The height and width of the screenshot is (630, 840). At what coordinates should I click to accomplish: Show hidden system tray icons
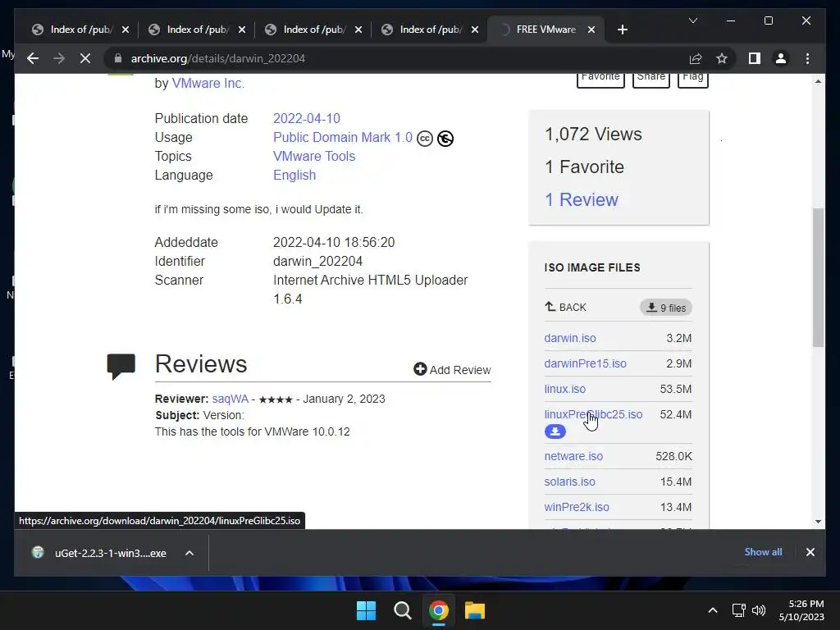pos(713,610)
